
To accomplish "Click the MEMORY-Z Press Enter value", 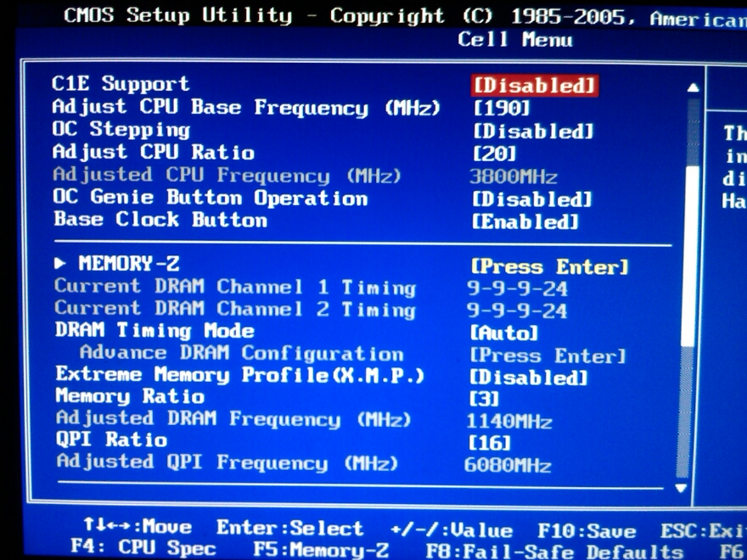I will coord(550,266).
